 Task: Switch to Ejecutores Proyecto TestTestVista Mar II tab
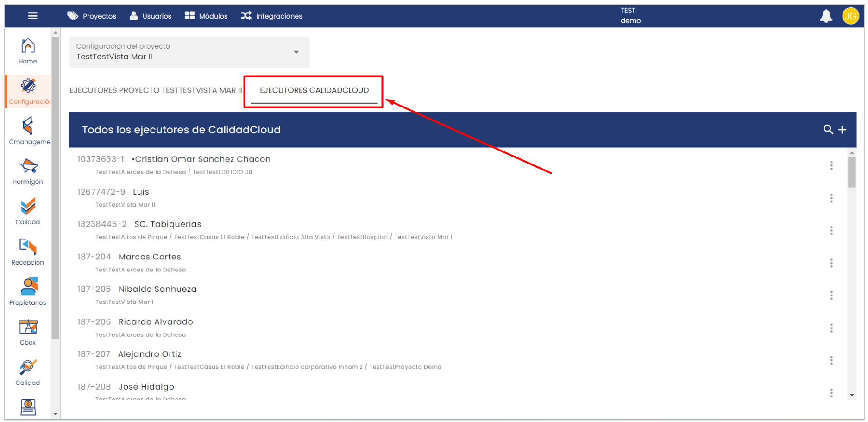click(x=156, y=90)
